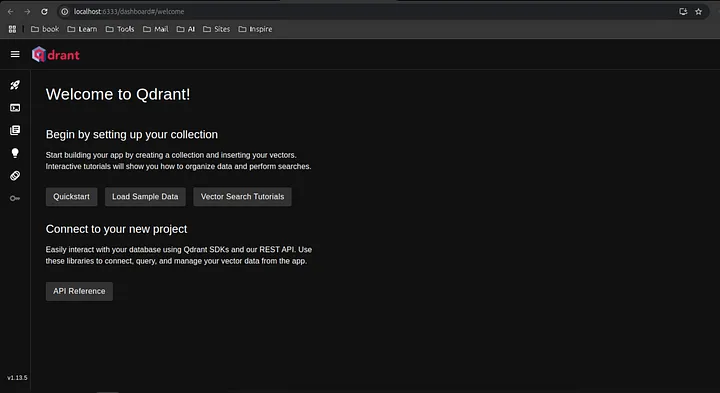Open the Mail bookmark folder

(x=156, y=29)
